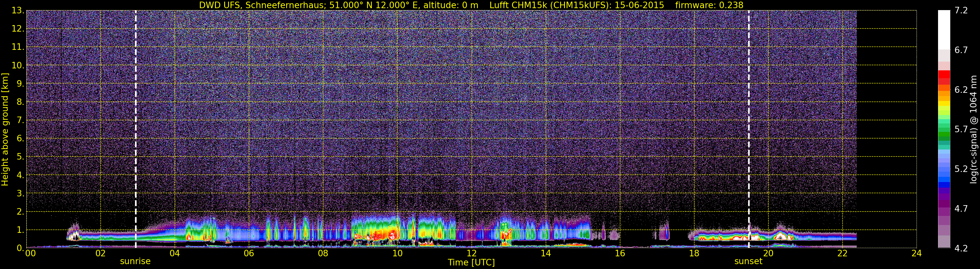The height and width of the screenshot is (269, 980).
Task: Click the time axis tick label 12
Action: point(471,254)
